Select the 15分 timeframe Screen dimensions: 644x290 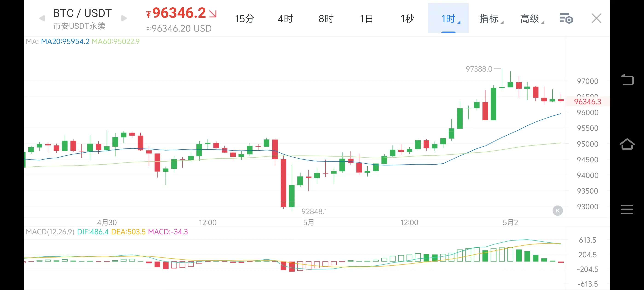(244, 18)
